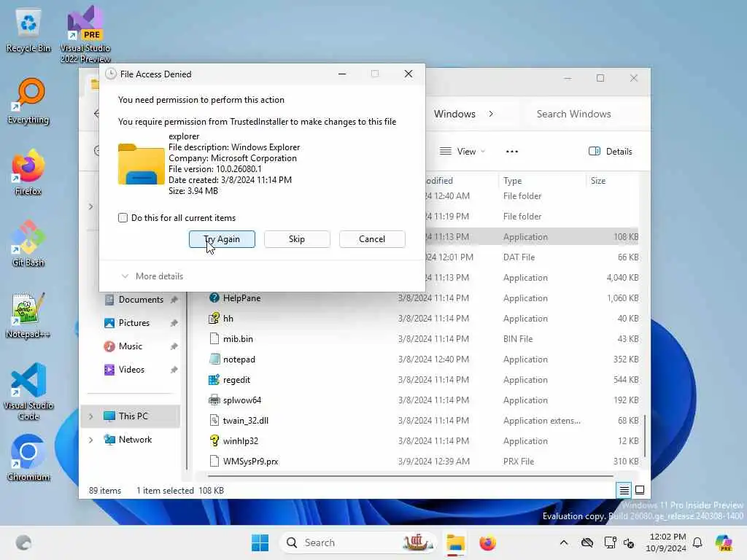The image size is (747, 560).
Task: Select the 'Application extens...' type cell
Action: click(542, 421)
